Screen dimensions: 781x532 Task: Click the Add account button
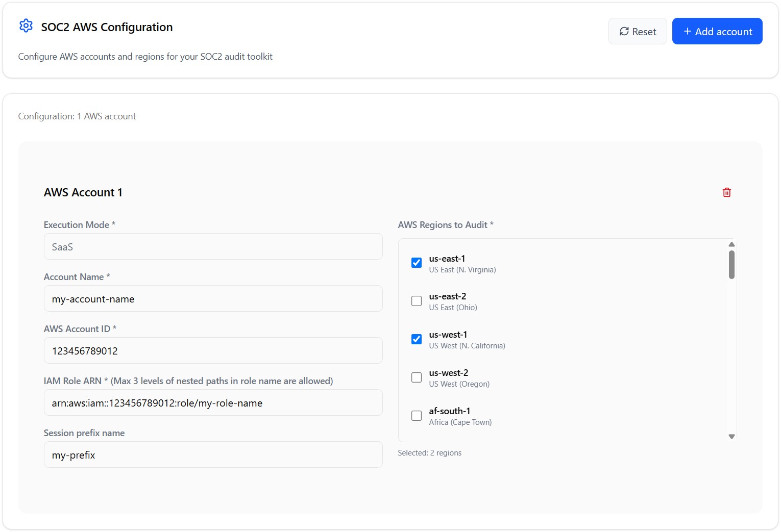point(717,32)
